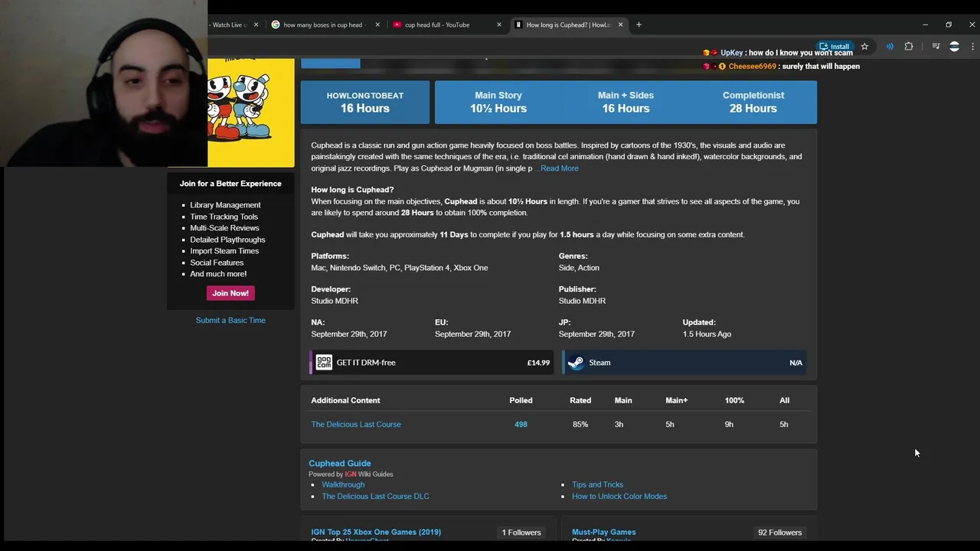Close the HowLongToBeat tab
This screenshot has width=980, height=551.
[x=620, y=24]
